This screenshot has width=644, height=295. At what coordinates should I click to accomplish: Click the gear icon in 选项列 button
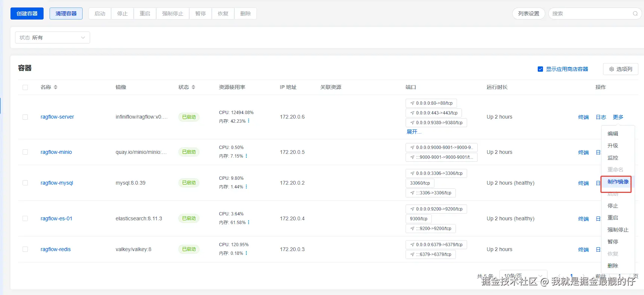pyautogui.click(x=612, y=69)
